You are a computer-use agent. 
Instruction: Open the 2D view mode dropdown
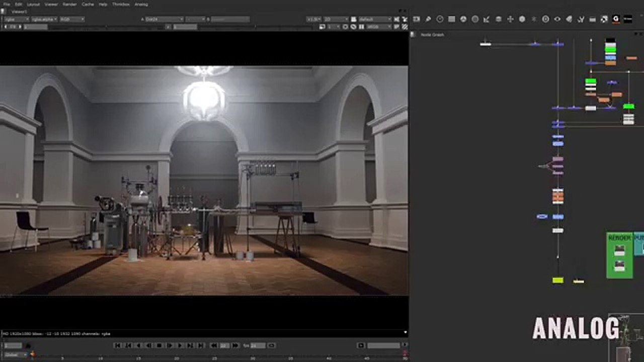point(336,19)
